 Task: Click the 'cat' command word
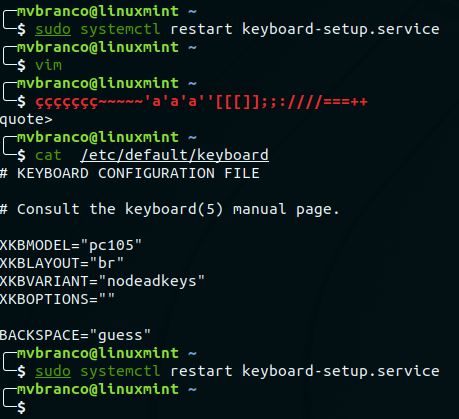[49, 155]
